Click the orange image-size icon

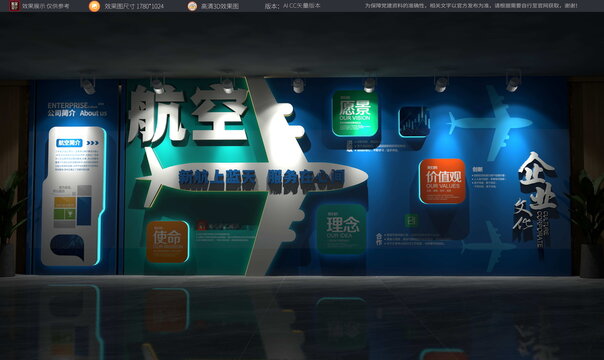click(x=94, y=6)
